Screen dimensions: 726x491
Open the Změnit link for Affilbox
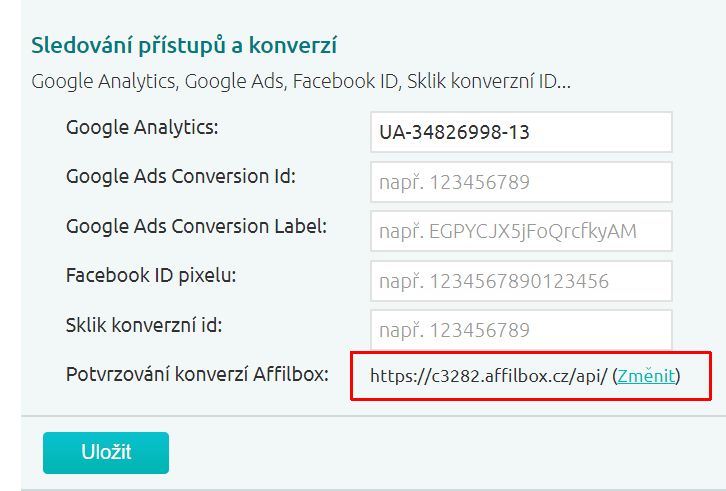(646, 376)
